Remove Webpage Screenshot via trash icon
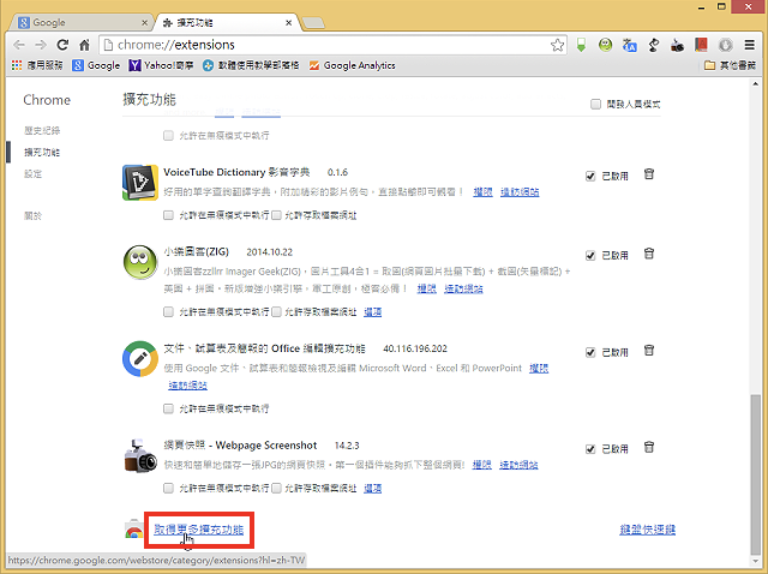 click(649, 447)
